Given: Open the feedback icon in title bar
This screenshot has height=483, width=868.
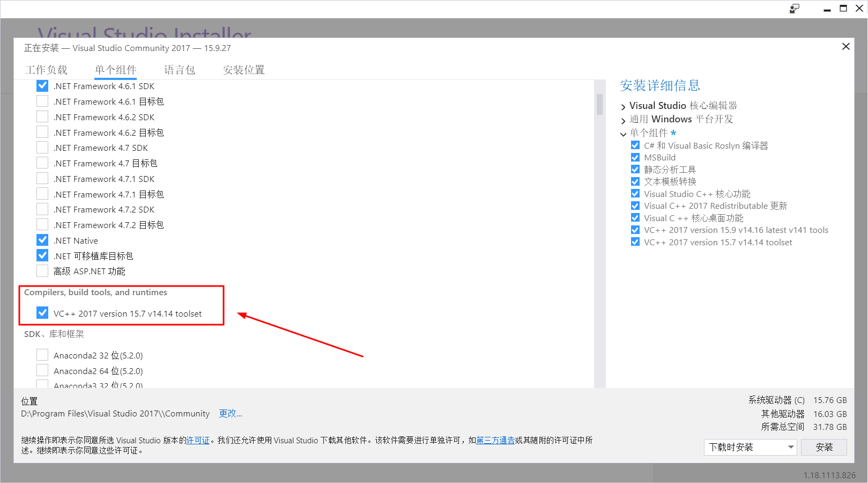Looking at the screenshot, I should click(x=795, y=9).
